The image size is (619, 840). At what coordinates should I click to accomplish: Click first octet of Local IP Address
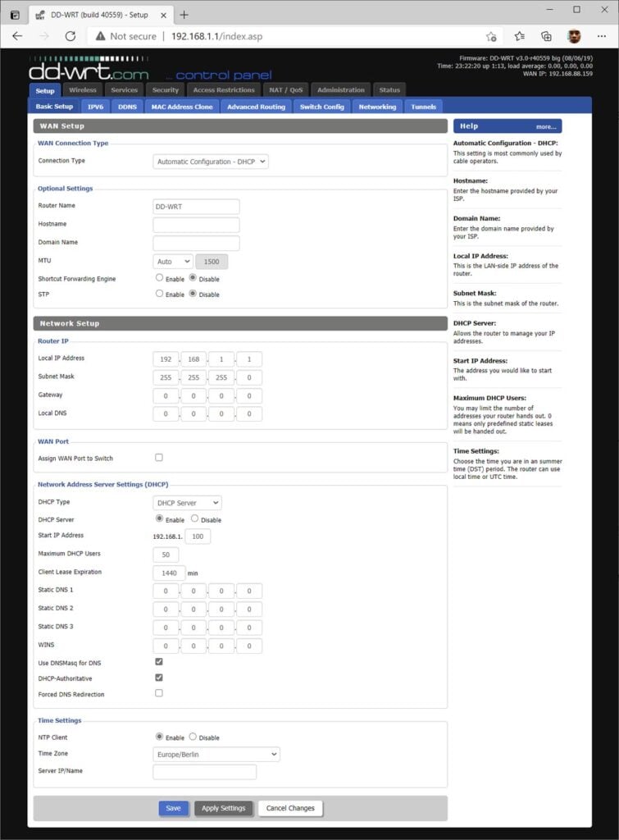tap(166, 359)
